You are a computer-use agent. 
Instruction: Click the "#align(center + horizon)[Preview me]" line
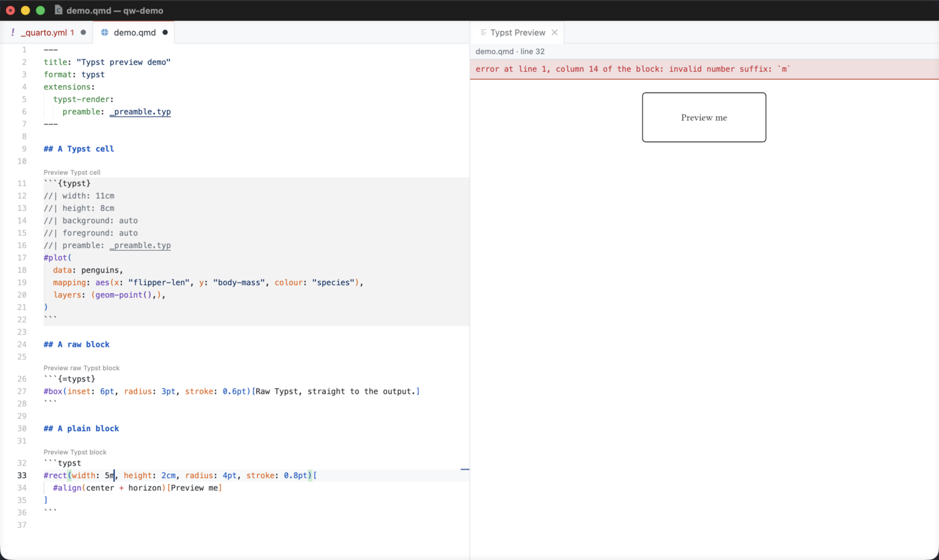coord(137,488)
